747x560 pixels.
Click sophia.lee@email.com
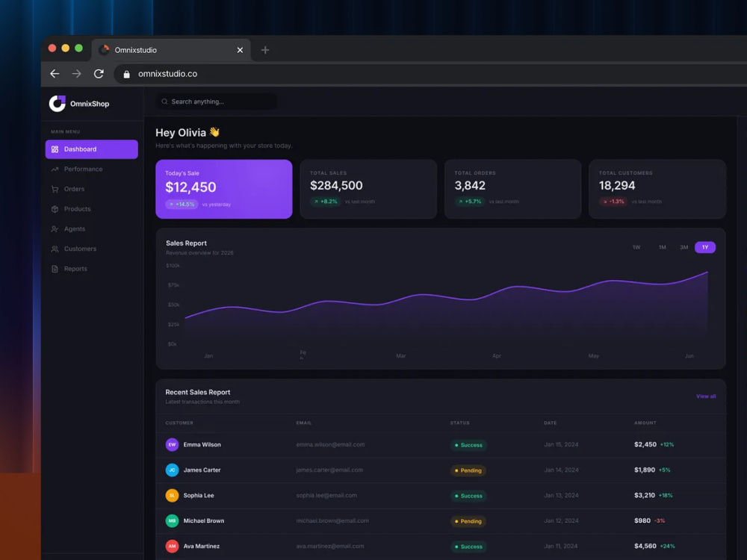point(326,496)
